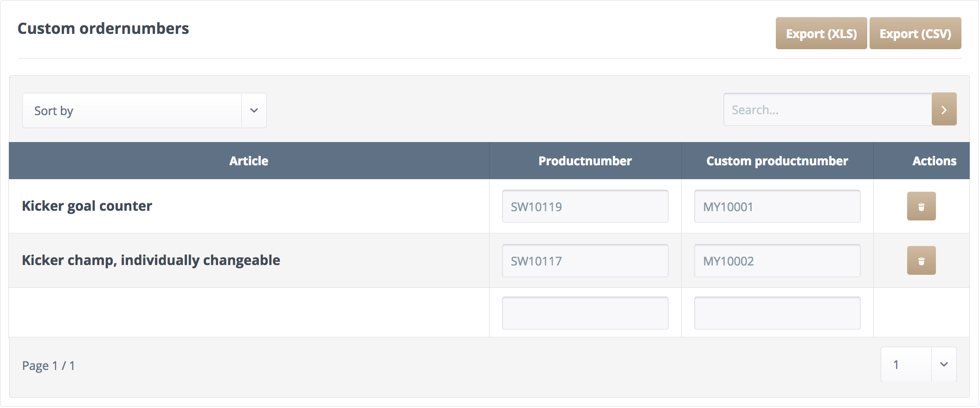Screen dimensions: 980x408
Task: Edit the SW10117 productnumber field
Action: pyautogui.click(x=585, y=261)
